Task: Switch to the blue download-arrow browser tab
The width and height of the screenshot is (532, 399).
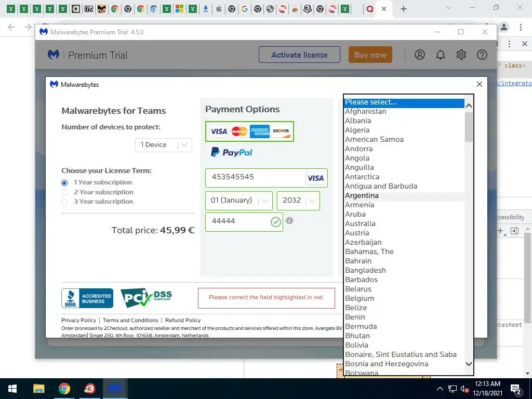Action: [205, 9]
